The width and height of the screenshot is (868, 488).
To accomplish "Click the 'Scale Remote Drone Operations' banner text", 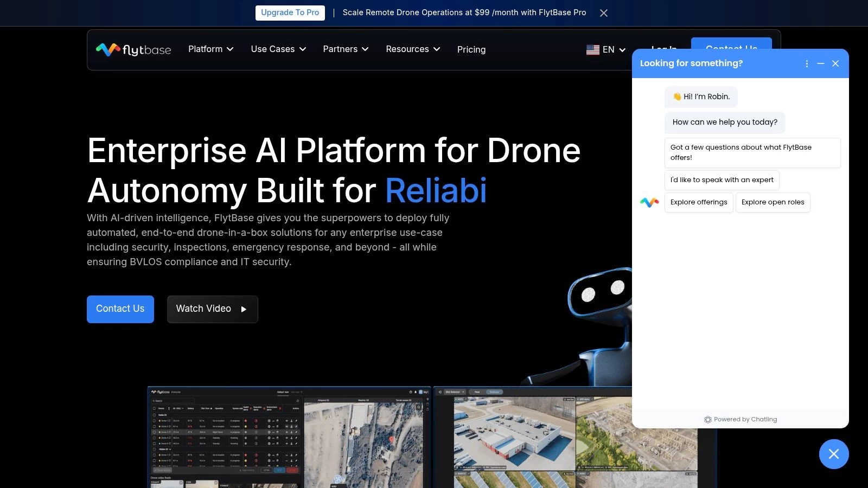I will (x=464, y=12).
